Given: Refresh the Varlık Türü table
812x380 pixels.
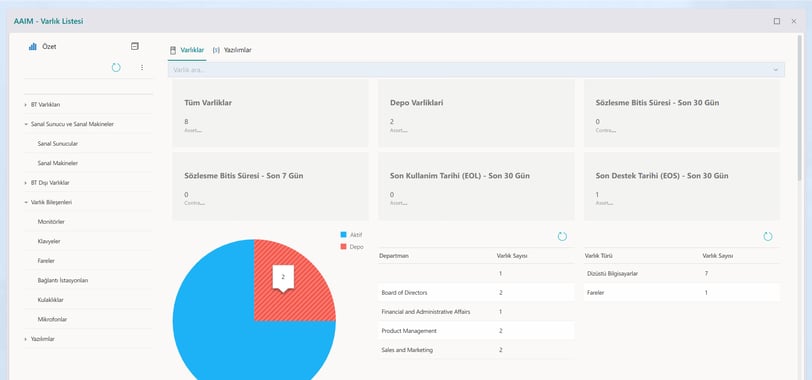Looking at the screenshot, I should 767,237.
